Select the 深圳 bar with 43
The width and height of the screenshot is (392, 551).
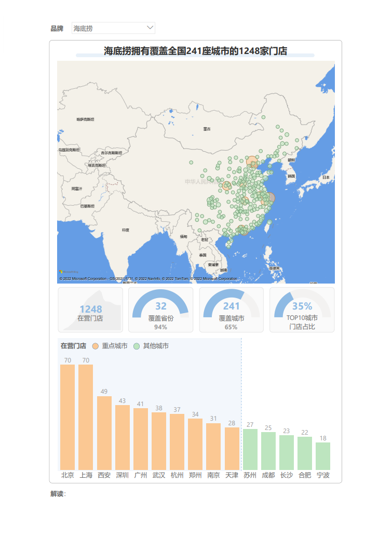pos(122,437)
